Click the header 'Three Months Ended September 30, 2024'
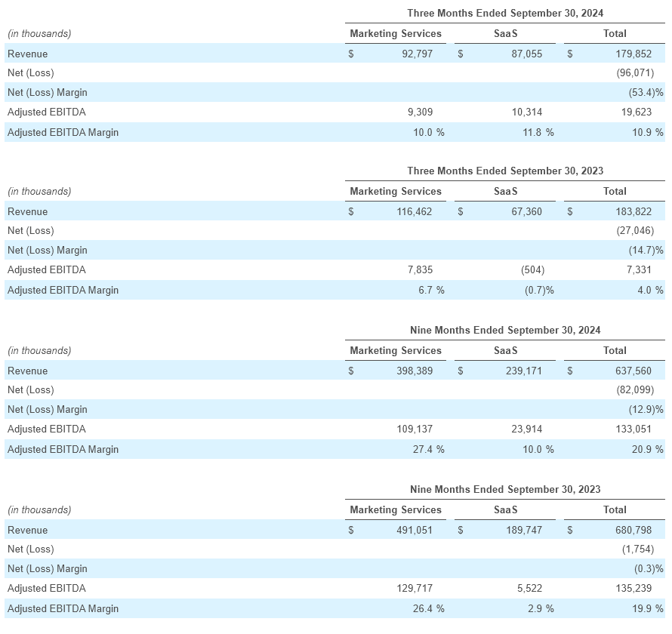The width and height of the screenshot is (672, 634). pyautogui.click(x=505, y=14)
